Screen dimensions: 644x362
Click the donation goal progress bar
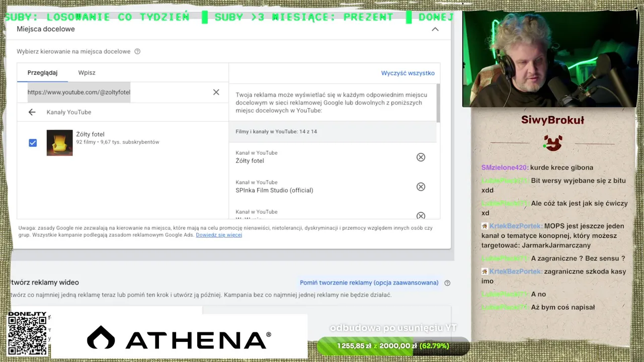[392, 346]
